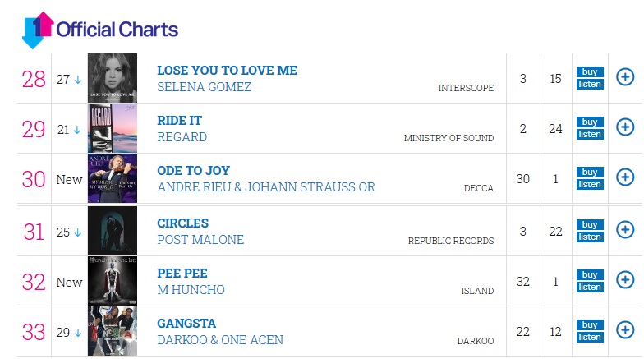Click the plus icon beside Pee Pee
This screenshot has width=644, height=359.
[624, 280]
